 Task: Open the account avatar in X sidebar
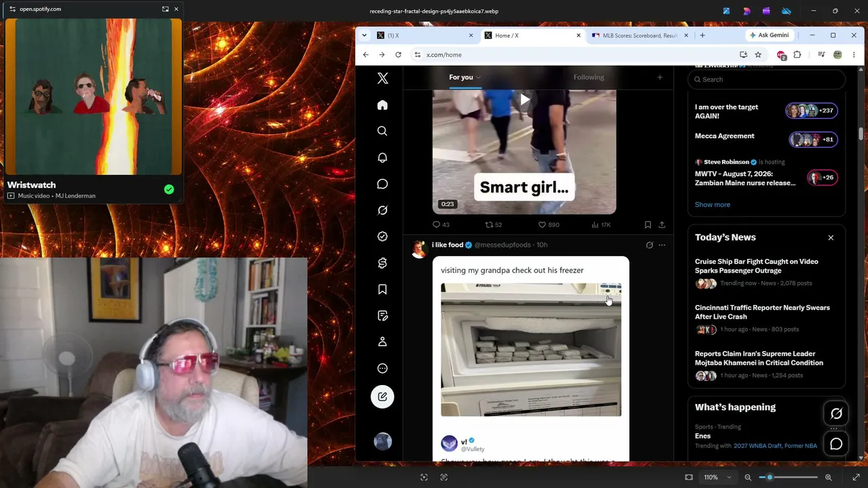click(382, 441)
